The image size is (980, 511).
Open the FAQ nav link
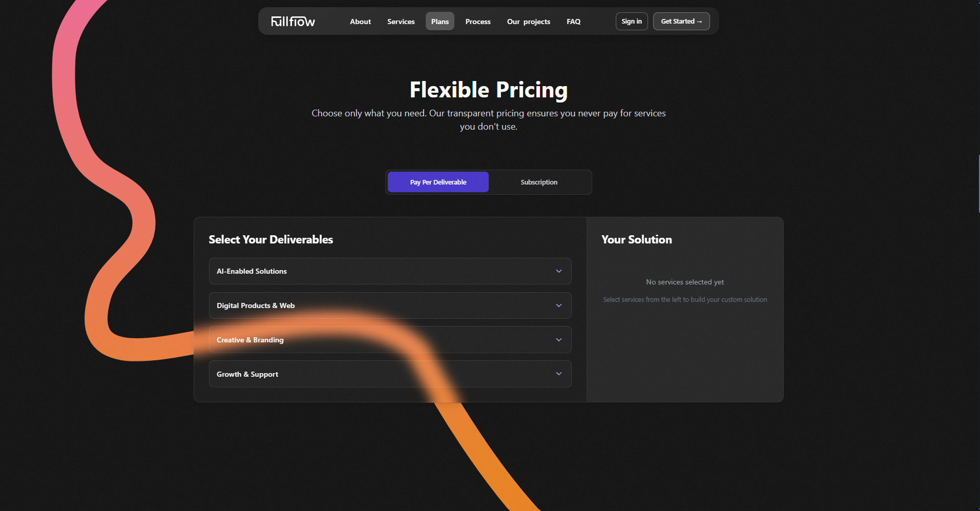coord(573,22)
